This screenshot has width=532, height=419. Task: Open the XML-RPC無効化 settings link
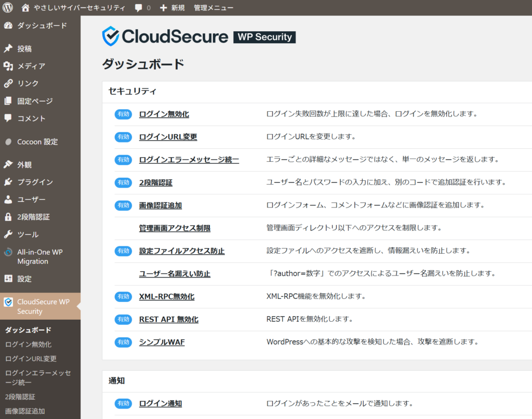click(x=166, y=296)
